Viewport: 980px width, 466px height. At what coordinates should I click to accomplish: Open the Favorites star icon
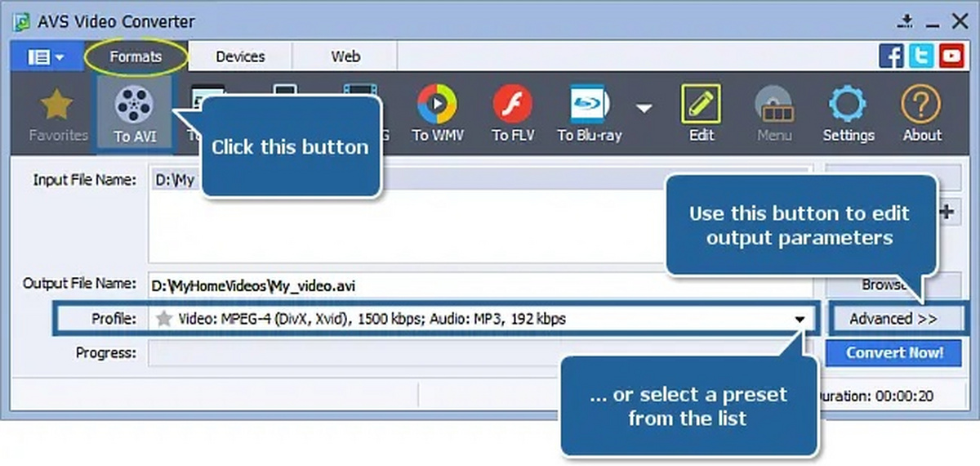pyautogui.click(x=58, y=113)
